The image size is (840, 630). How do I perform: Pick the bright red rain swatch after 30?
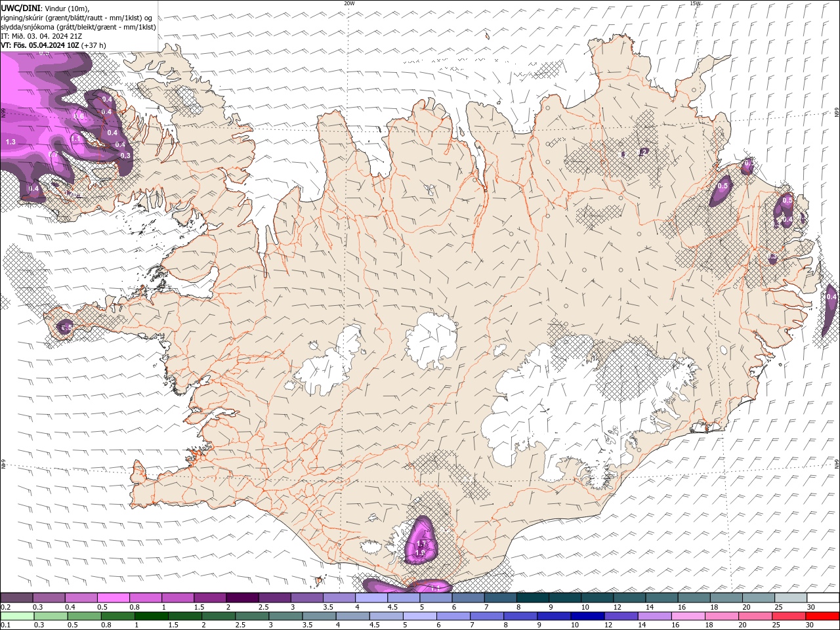pos(822,616)
